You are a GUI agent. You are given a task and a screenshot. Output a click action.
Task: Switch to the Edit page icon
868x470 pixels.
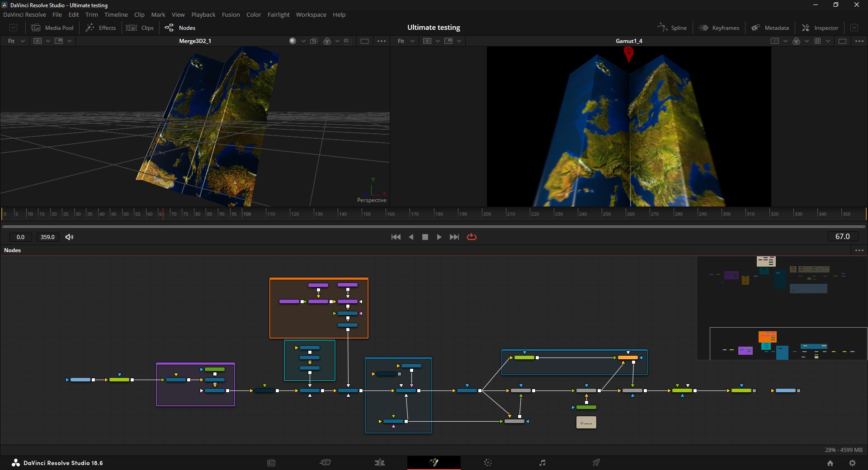(x=380, y=462)
